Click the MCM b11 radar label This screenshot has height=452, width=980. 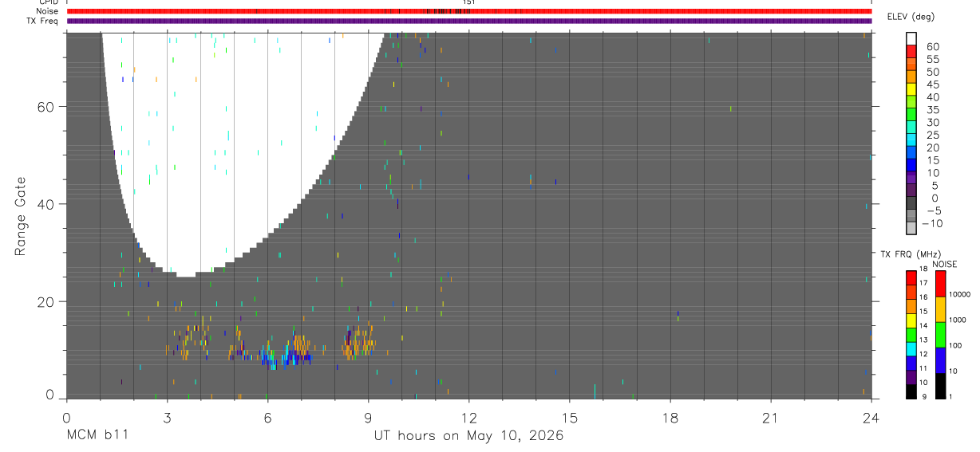click(x=97, y=435)
